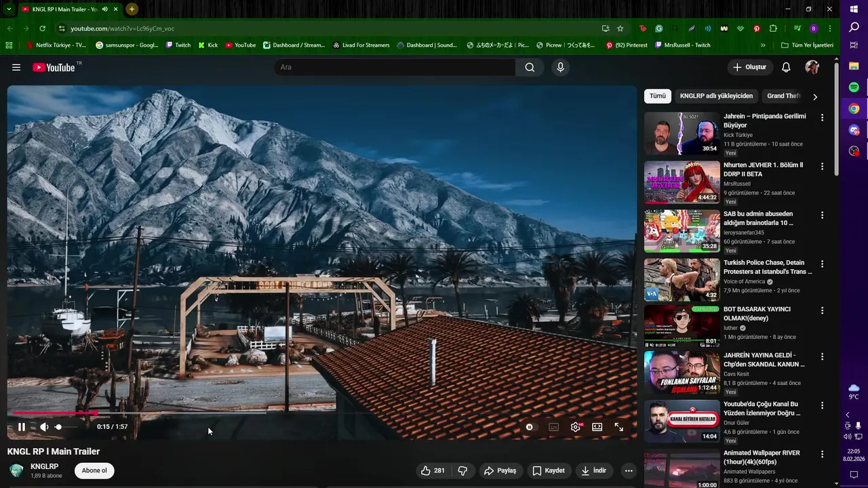
Task: Download video with İndir button
Action: (593, 470)
